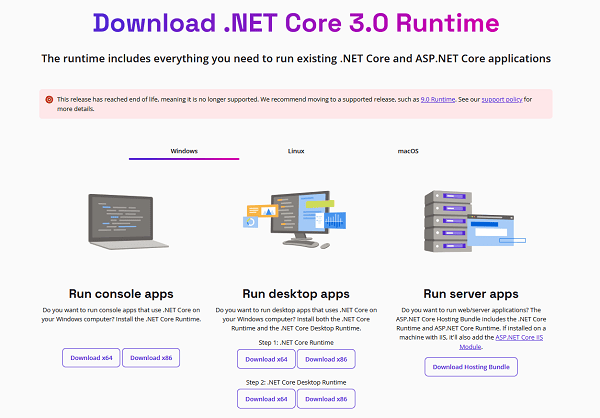This screenshot has width=600, height=418.
Task: Click Download Hosting Bundle button
Action: [x=471, y=367]
